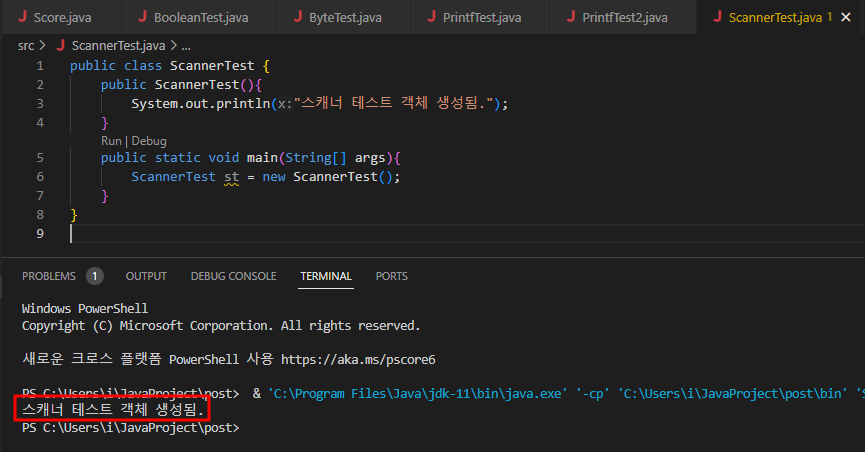Click the unsaved-problem indicator 1 on ScannerTest tab
865x452 pixels.
tap(829, 17)
